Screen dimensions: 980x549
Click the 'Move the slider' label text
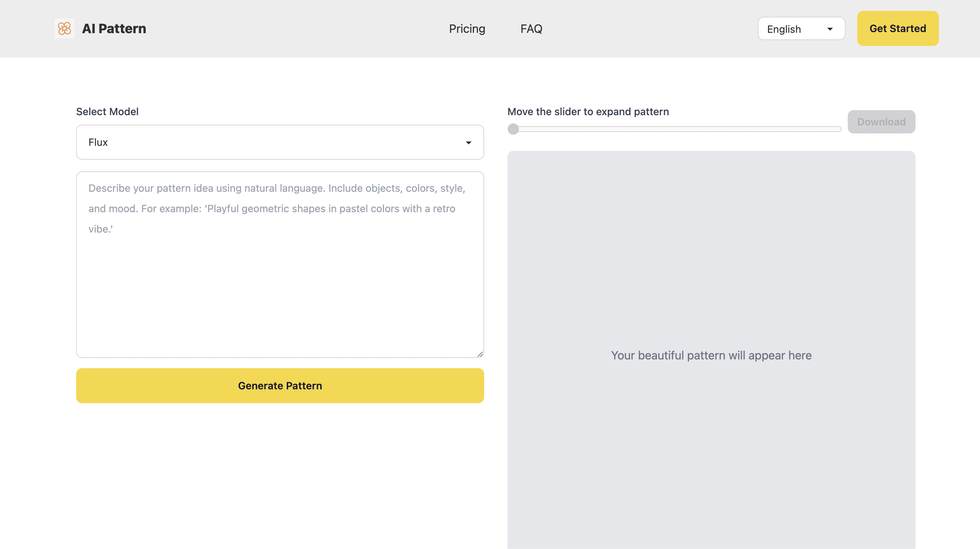(x=588, y=112)
